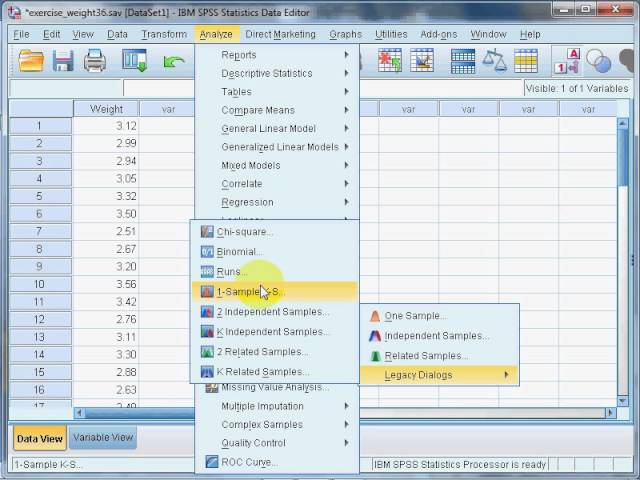Expand the Correlate submenu
The height and width of the screenshot is (480, 640).
[347, 183]
